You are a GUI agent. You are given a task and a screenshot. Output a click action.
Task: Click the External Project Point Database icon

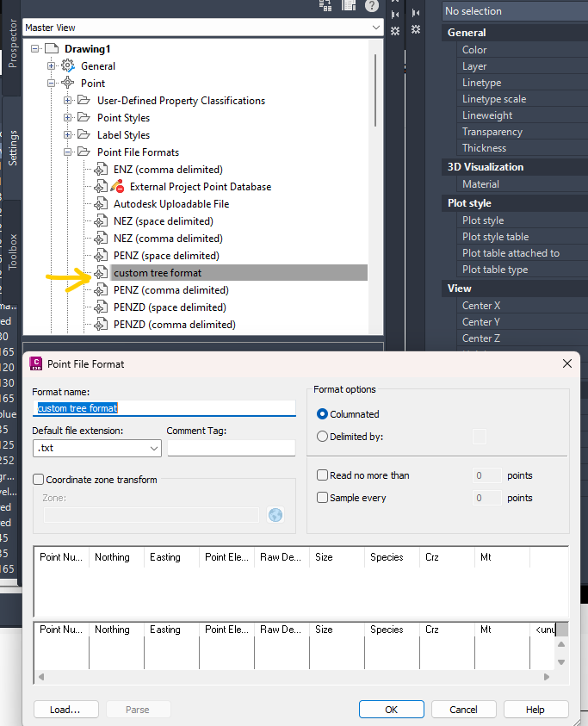coord(100,186)
